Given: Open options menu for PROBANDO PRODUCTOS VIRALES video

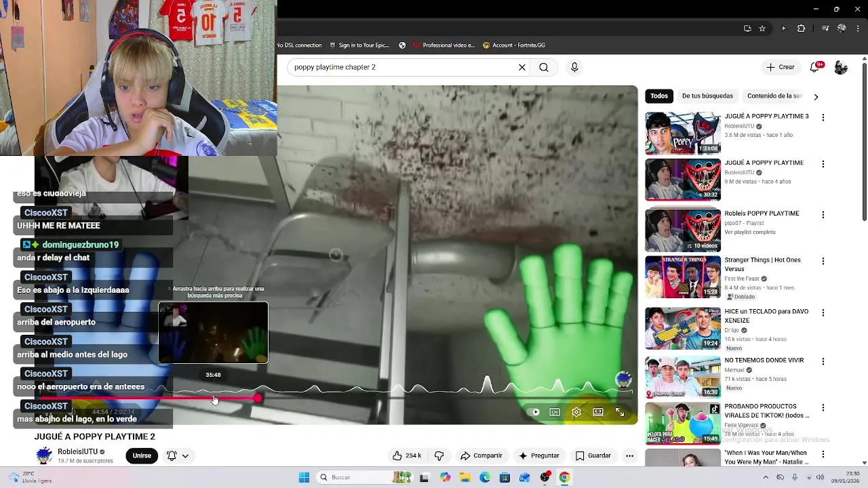Looking at the screenshot, I should (823, 407).
